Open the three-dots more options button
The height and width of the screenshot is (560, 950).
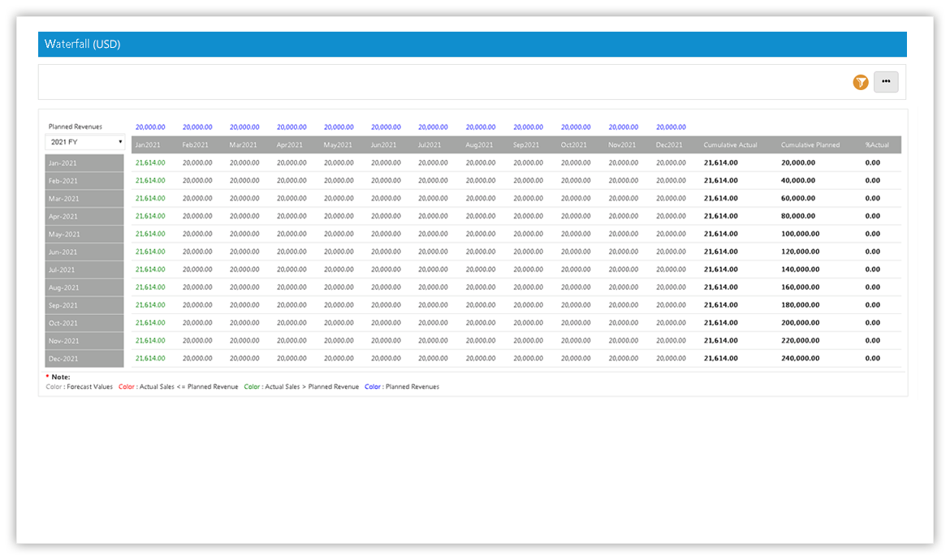886,82
